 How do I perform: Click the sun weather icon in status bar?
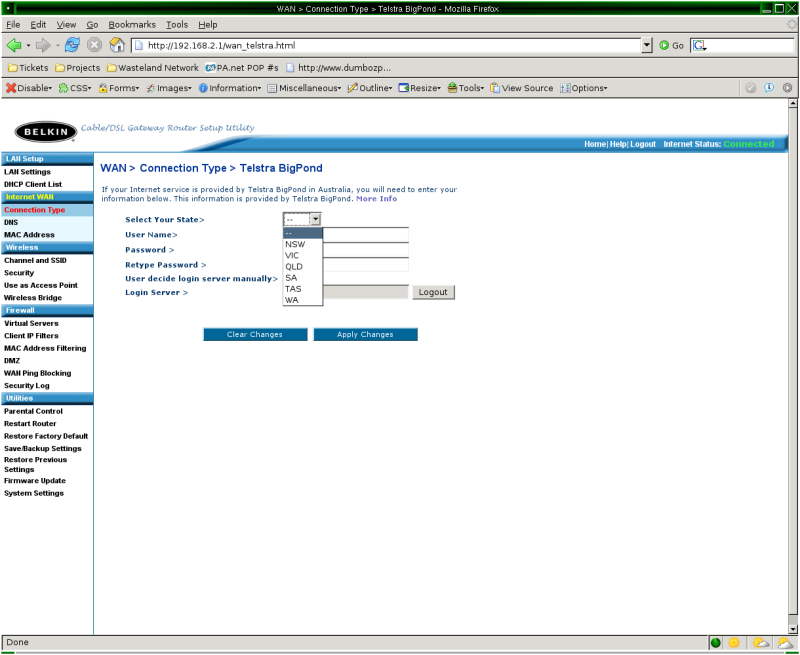tap(734, 643)
